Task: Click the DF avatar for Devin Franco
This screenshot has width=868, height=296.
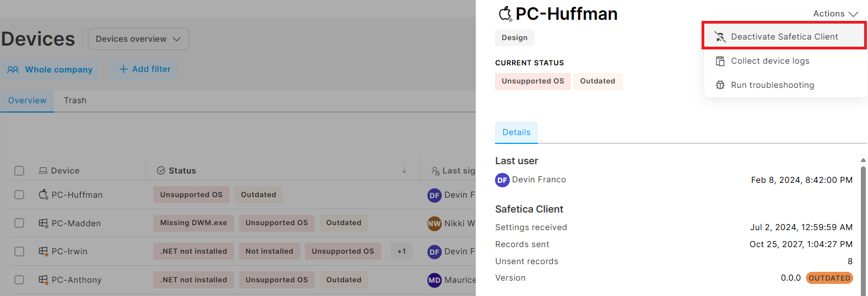Action: pos(502,180)
